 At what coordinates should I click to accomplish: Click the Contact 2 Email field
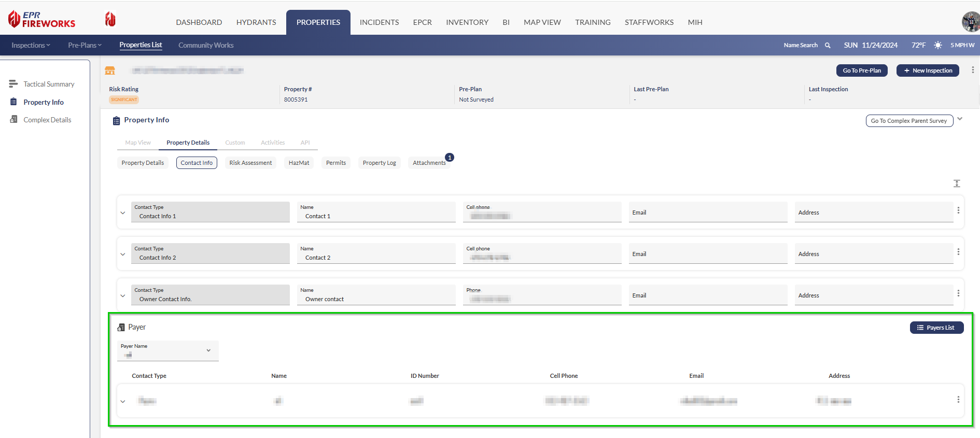[707, 254]
